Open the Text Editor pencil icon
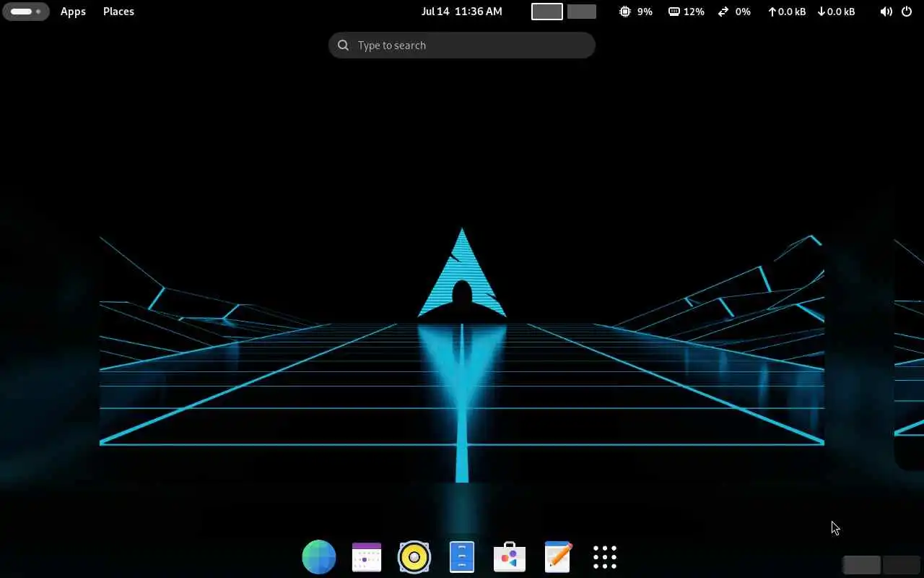Screen dimensions: 924x578 557,557
